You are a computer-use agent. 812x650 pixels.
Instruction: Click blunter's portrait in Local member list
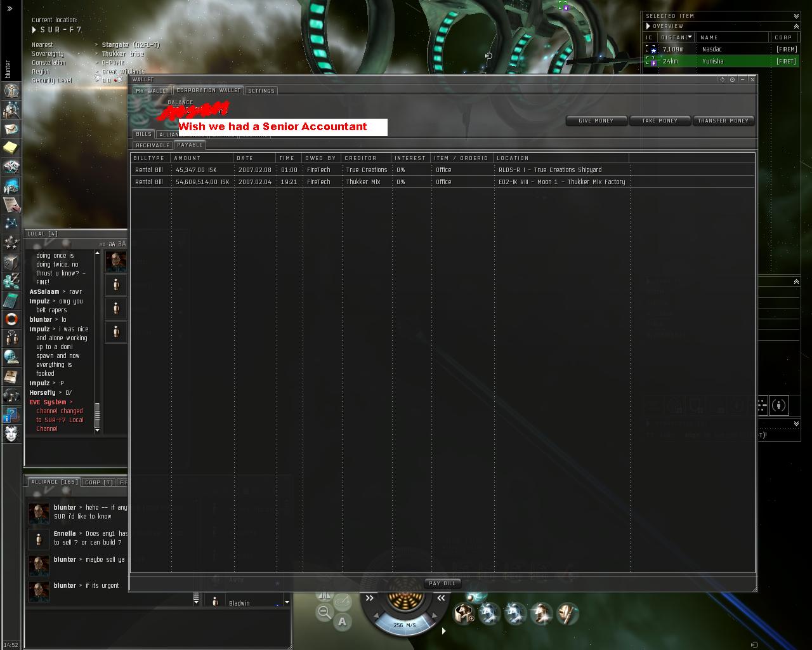point(115,261)
